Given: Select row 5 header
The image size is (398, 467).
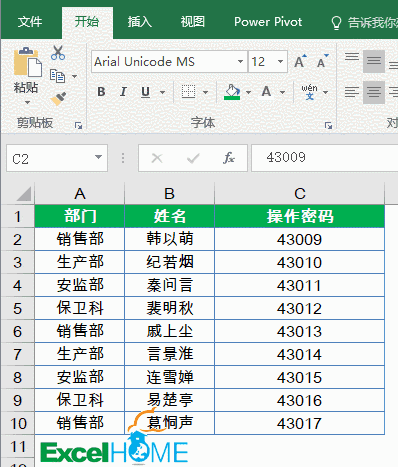Looking at the screenshot, I should tap(18, 308).
